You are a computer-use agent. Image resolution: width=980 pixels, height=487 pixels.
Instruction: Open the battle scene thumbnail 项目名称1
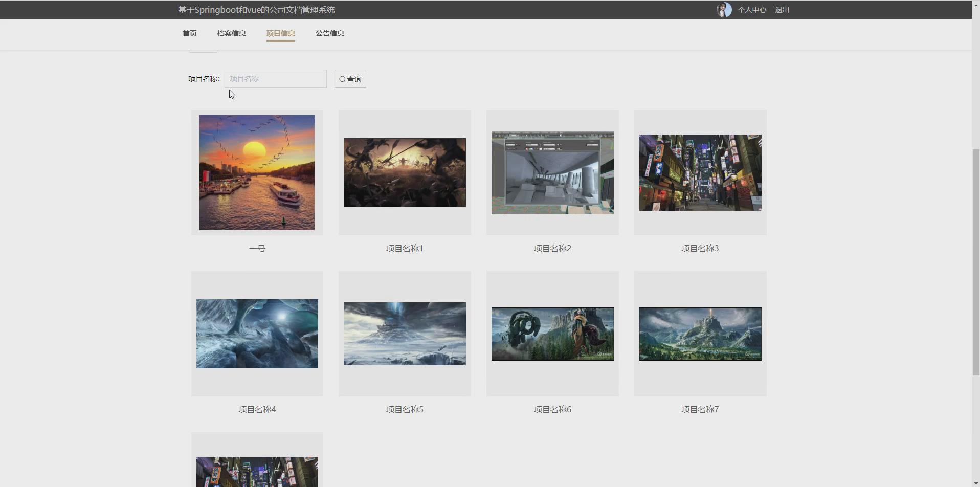point(405,172)
